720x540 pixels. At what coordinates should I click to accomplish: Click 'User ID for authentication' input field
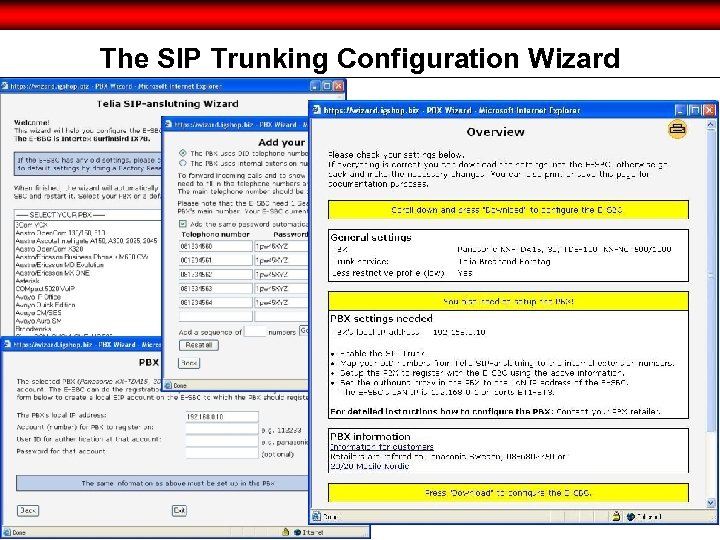[222, 441]
